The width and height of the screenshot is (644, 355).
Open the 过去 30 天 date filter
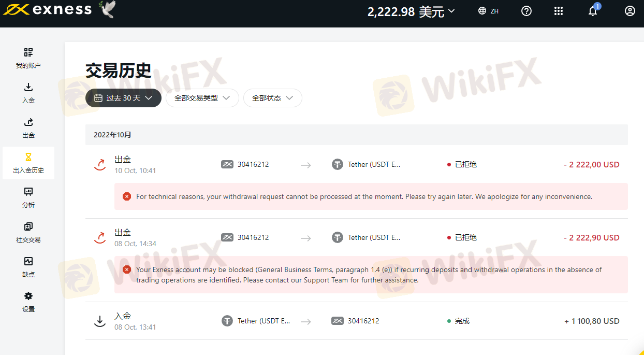pos(123,98)
